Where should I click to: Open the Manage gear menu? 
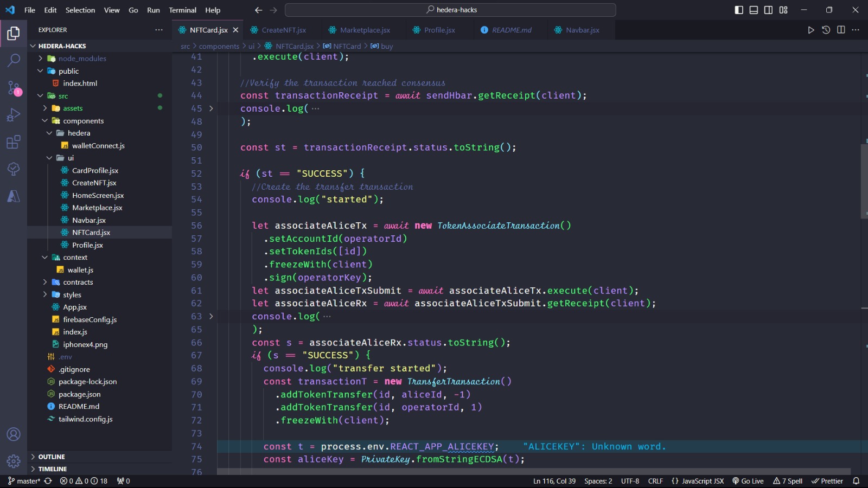coord(14,461)
